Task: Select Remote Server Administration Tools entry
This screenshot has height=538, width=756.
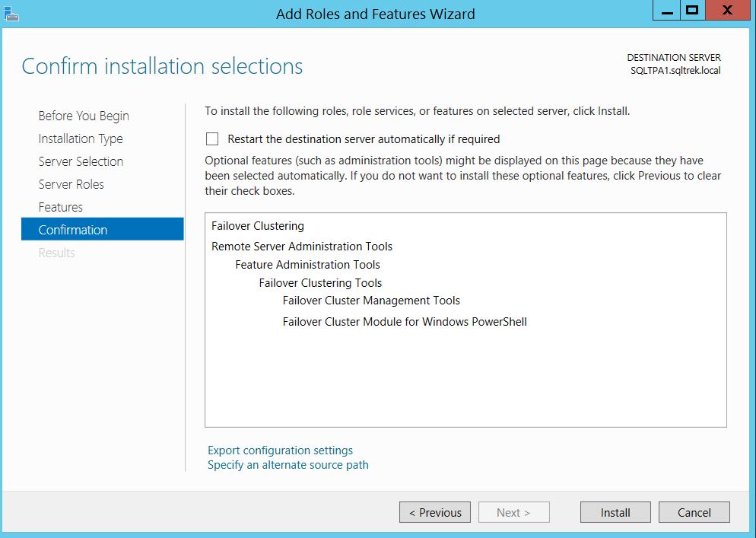Action: (x=302, y=247)
